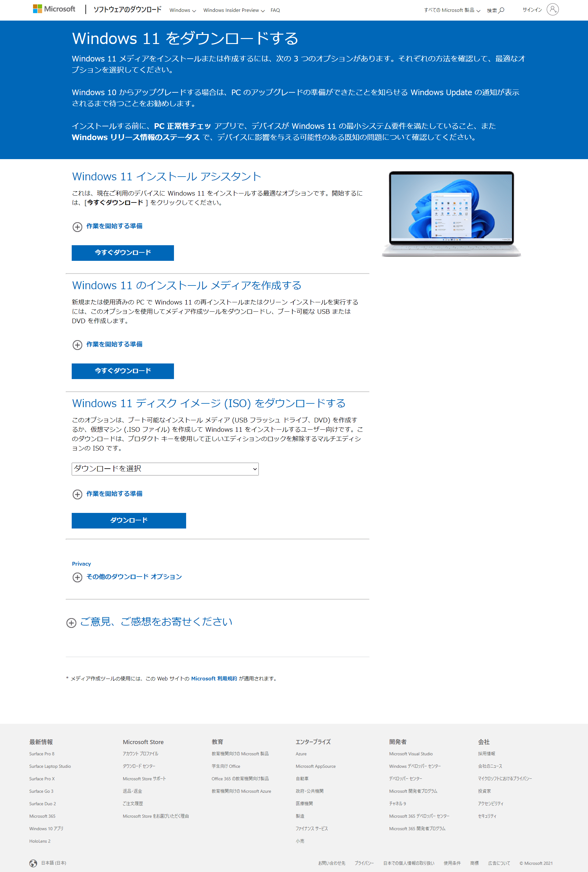Open the ダウンロードを選択 dropdown

tap(165, 469)
